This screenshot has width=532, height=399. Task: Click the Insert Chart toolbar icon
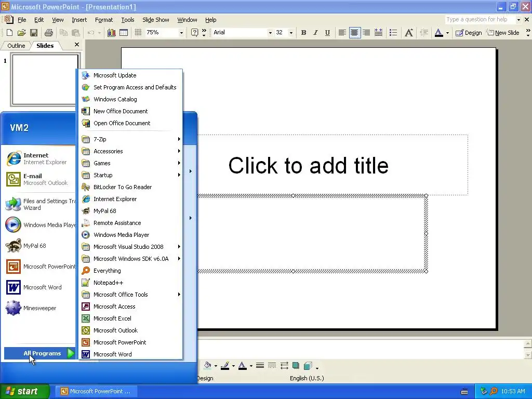[111, 33]
